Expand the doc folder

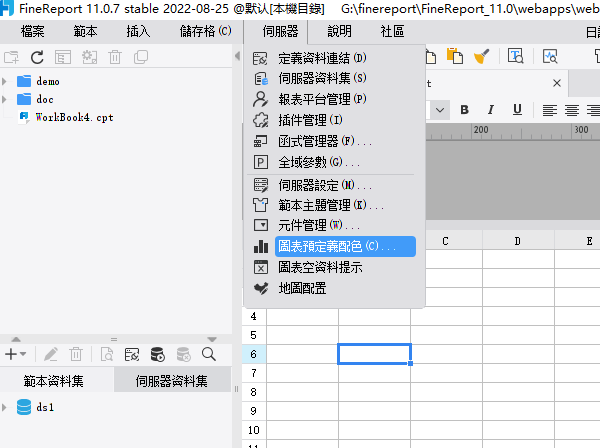coord(4,99)
